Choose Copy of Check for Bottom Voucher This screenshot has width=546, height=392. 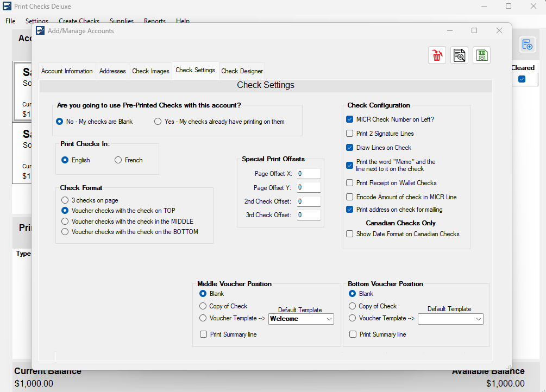[352, 306]
